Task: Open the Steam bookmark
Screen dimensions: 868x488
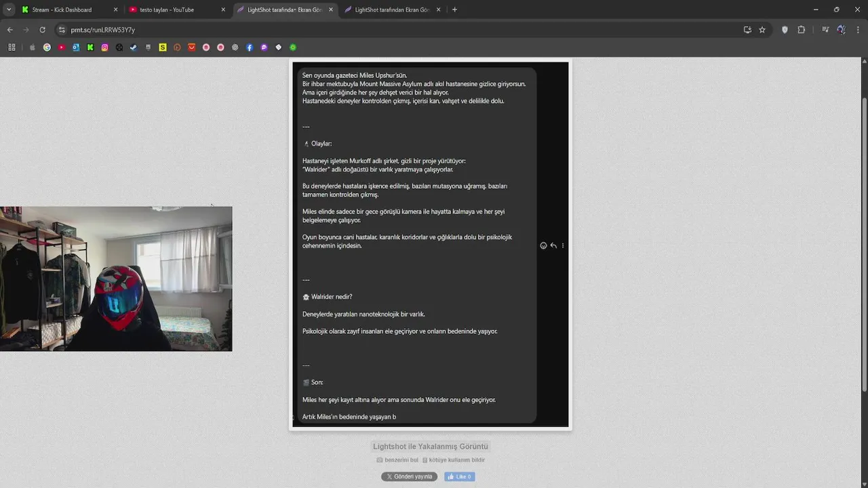Action: point(134,47)
